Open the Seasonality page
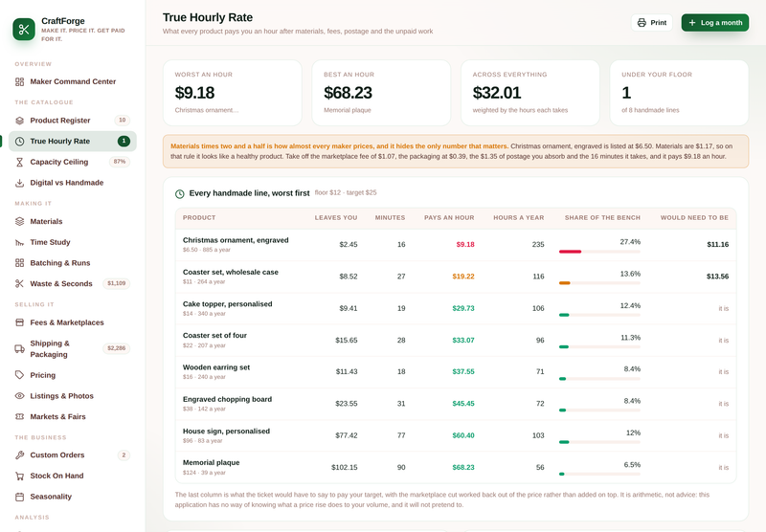Image resolution: width=766 pixels, height=532 pixels. pos(73,497)
